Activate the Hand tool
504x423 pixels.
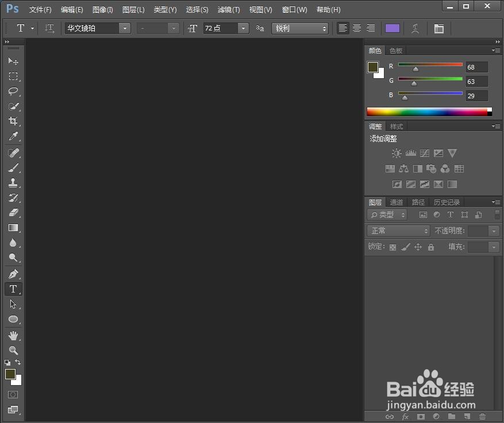13,336
